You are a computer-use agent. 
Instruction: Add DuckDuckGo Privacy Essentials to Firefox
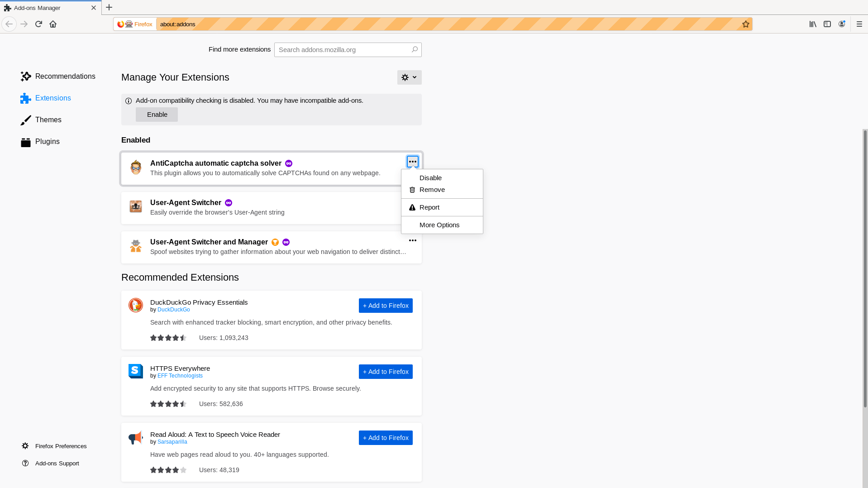[x=386, y=306]
